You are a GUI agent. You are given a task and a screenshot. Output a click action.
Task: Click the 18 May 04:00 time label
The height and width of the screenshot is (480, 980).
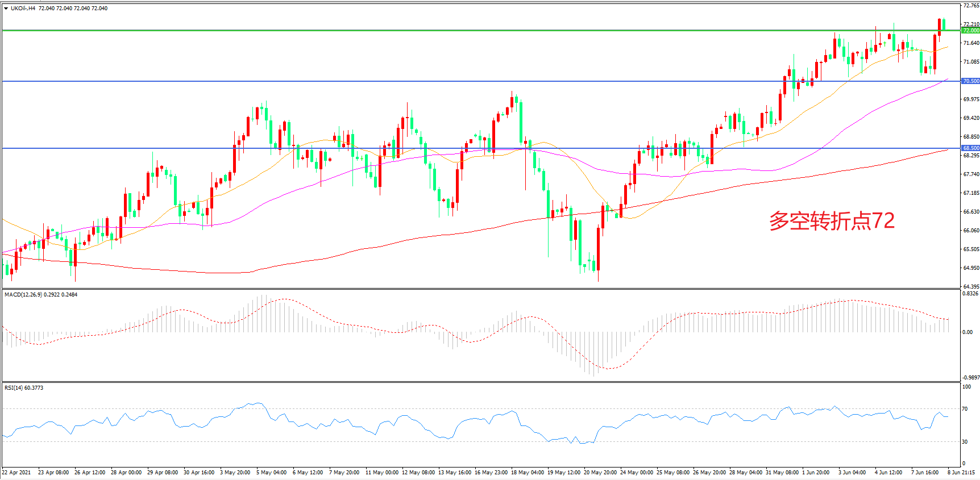pos(528,473)
